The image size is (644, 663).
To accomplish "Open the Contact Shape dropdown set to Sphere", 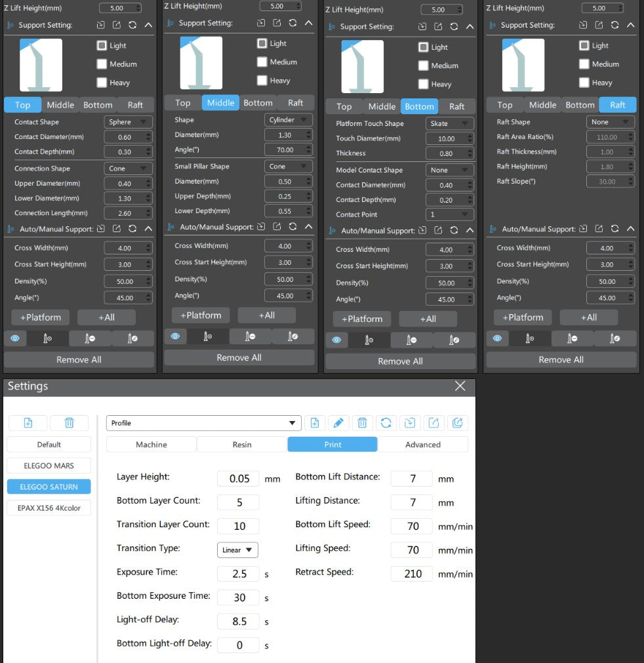I will pos(128,122).
